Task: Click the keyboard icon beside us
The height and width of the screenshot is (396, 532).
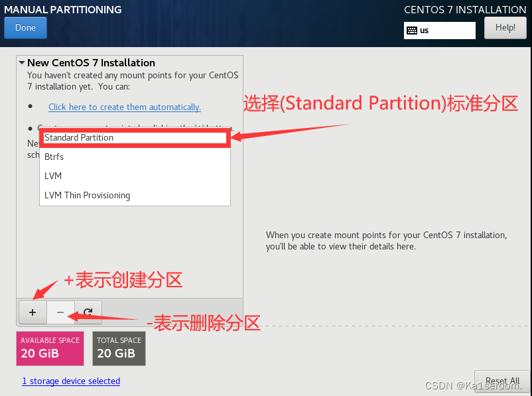Action: pyautogui.click(x=412, y=31)
